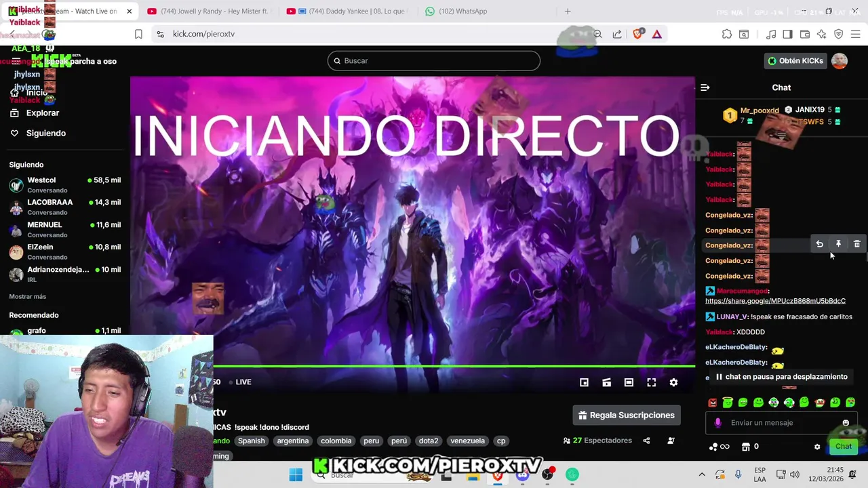Delete the highlighted Congelado_vz chat message
Image resolution: width=868 pixels, height=488 pixels.
pos(857,244)
